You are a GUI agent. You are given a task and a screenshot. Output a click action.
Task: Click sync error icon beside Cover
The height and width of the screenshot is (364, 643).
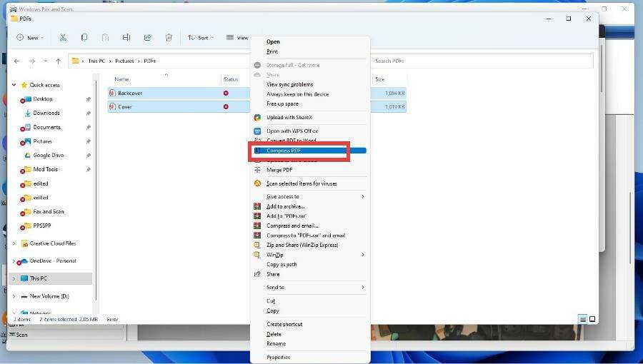click(226, 107)
